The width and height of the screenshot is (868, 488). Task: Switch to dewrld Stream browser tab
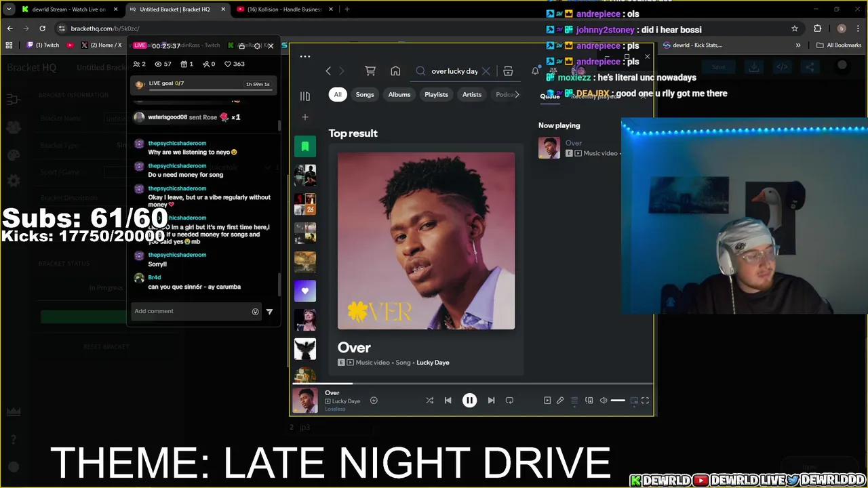pyautogui.click(x=68, y=9)
